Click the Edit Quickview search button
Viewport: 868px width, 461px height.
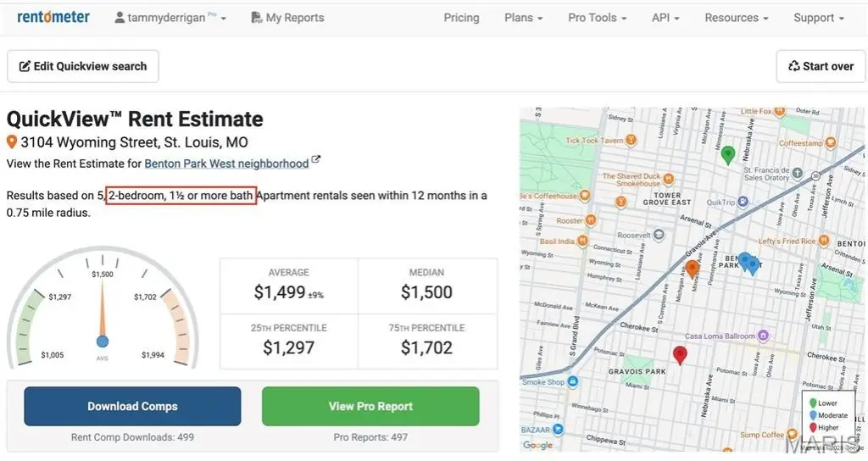(83, 66)
